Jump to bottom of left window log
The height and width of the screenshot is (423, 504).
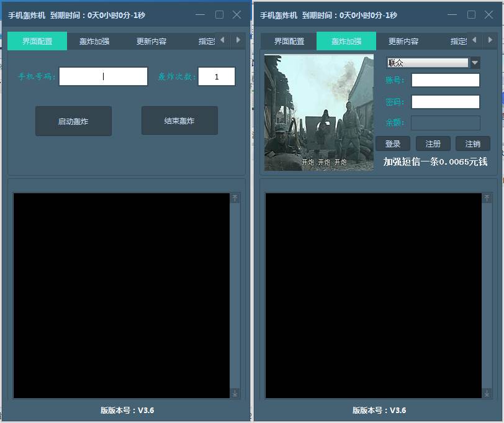coord(235,393)
